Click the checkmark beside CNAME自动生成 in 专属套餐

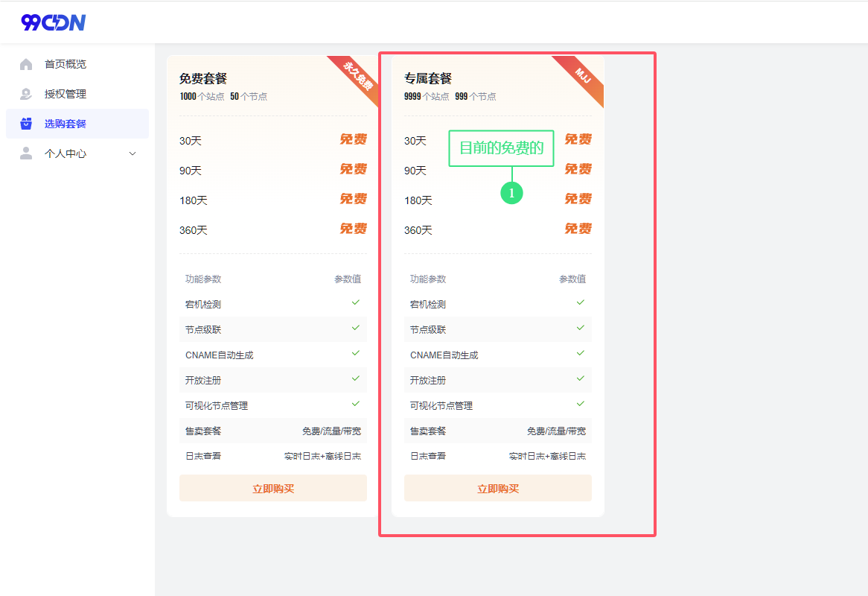(580, 355)
